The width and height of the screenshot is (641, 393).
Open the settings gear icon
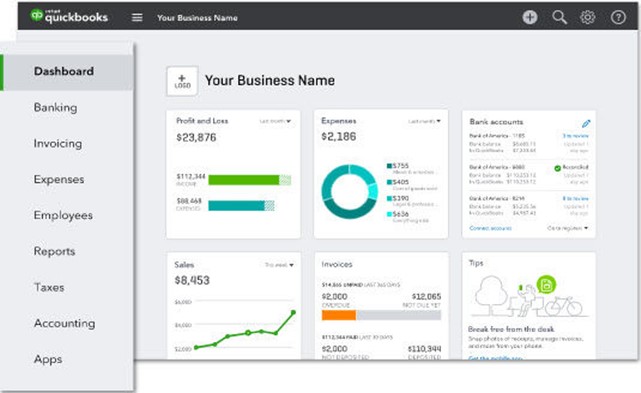pyautogui.click(x=588, y=17)
